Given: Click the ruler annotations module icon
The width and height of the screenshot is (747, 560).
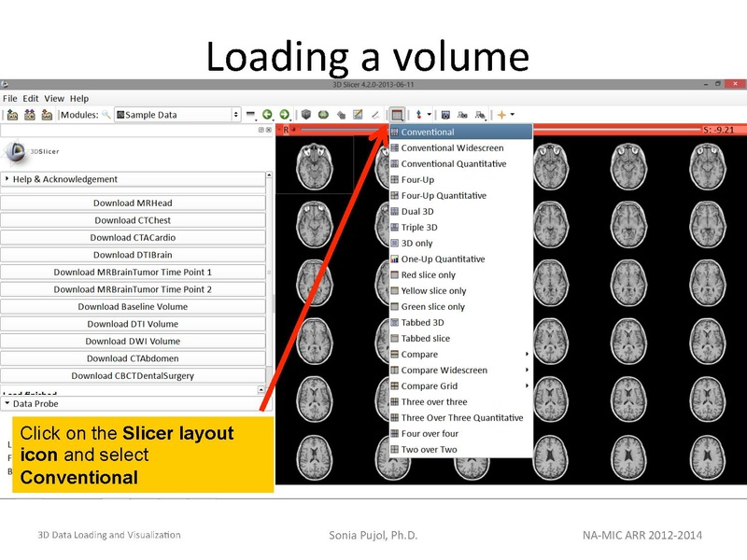Looking at the screenshot, I should [x=375, y=115].
